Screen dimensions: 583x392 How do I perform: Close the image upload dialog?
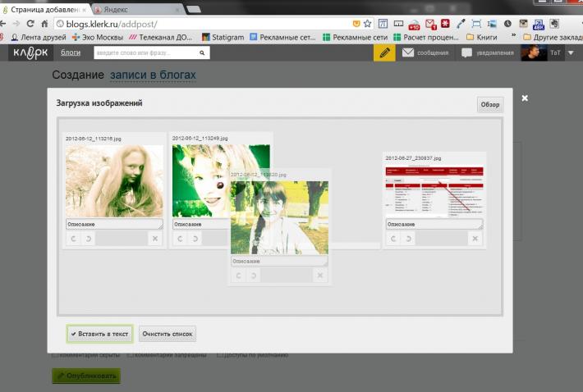525,98
